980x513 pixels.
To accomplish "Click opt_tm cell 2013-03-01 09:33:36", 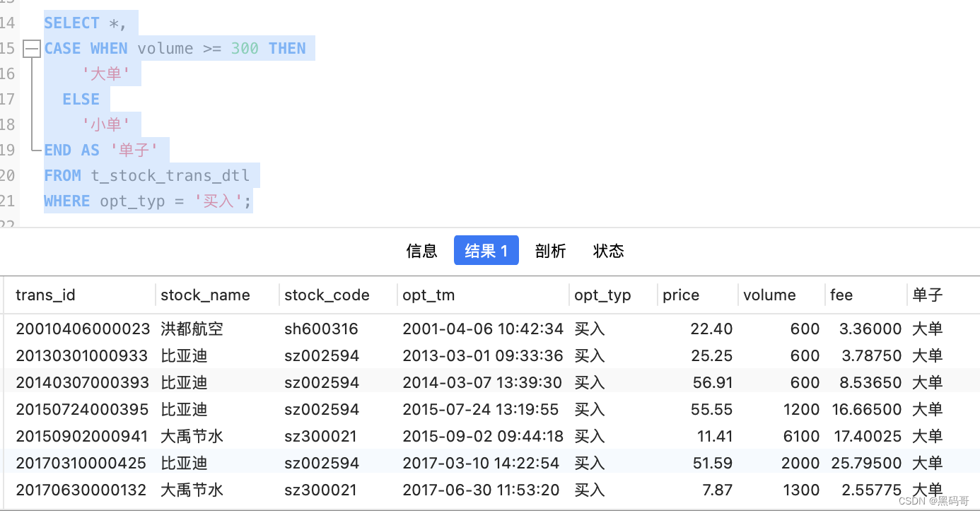I will [x=483, y=355].
